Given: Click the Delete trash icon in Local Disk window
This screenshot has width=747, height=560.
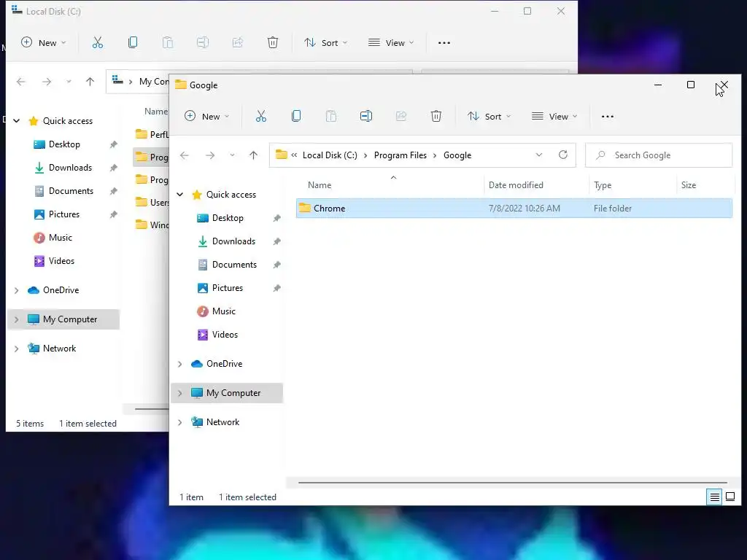Looking at the screenshot, I should point(273,43).
